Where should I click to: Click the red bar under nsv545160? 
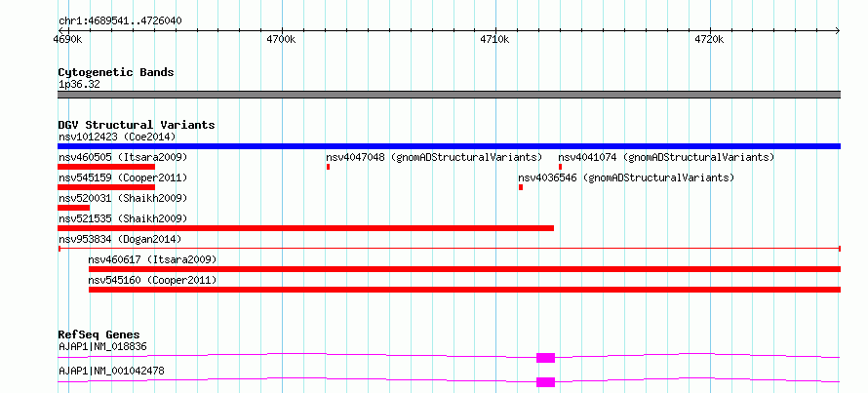pyautogui.click(x=464, y=290)
